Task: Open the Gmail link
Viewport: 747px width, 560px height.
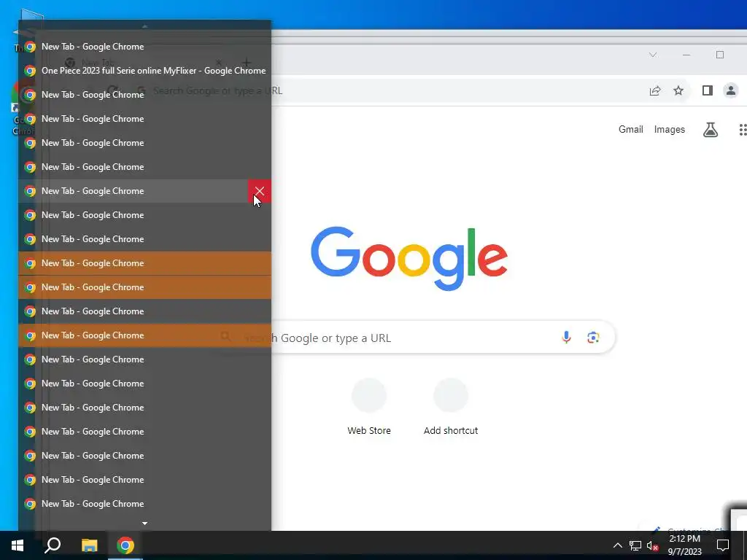Action: pyautogui.click(x=631, y=130)
